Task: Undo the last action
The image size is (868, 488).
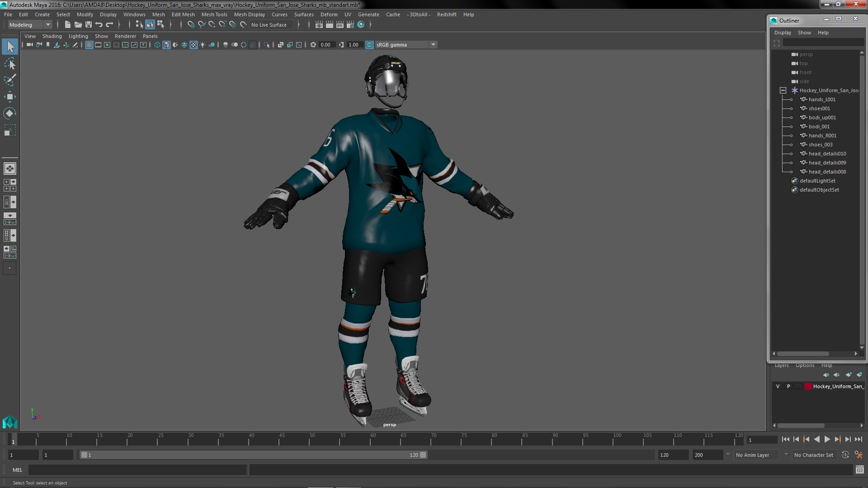Action: (x=99, y=25)
